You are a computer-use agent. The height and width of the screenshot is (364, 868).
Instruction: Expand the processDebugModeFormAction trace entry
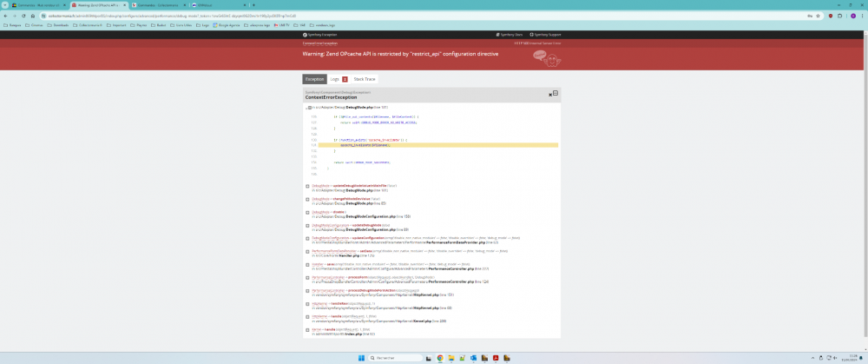point(308,291)
